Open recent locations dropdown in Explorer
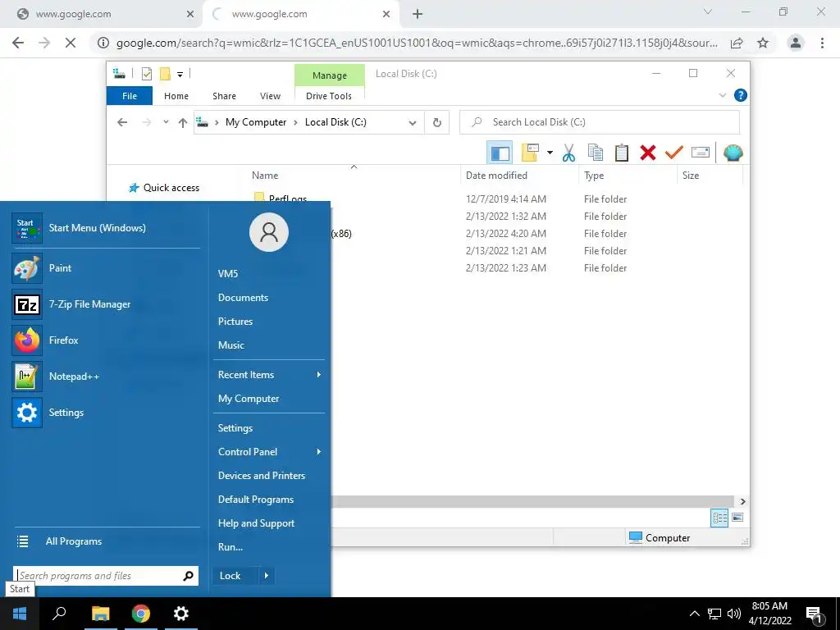Image resolution: width=840 pixels, height=630 pixels. 166,122
